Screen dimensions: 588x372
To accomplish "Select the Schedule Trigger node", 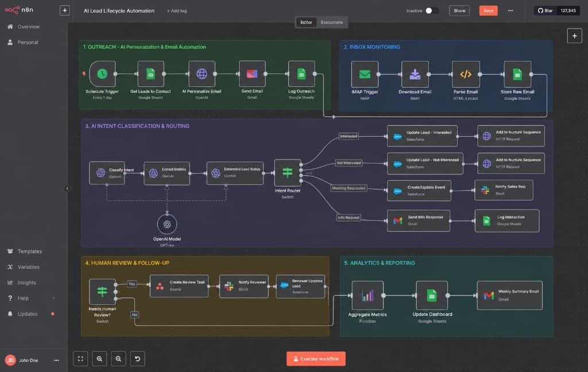I will tap(102, 74).
